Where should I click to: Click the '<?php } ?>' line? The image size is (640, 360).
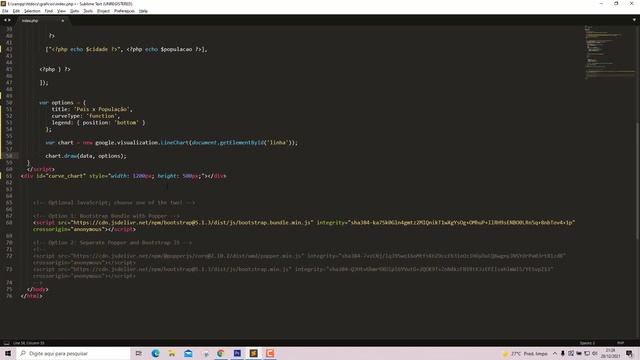point(55,69)
